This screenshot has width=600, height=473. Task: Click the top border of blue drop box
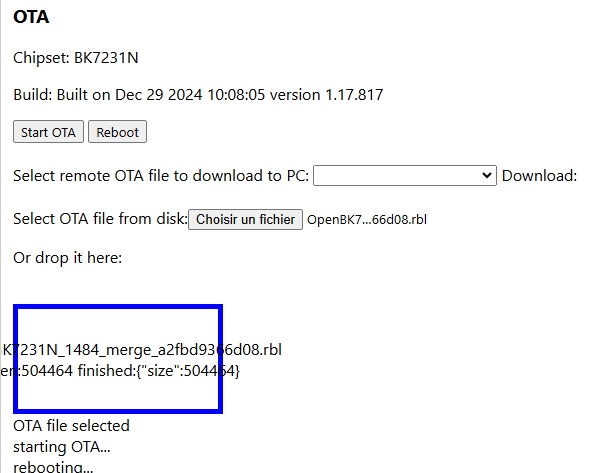click(x=118, y=307)
